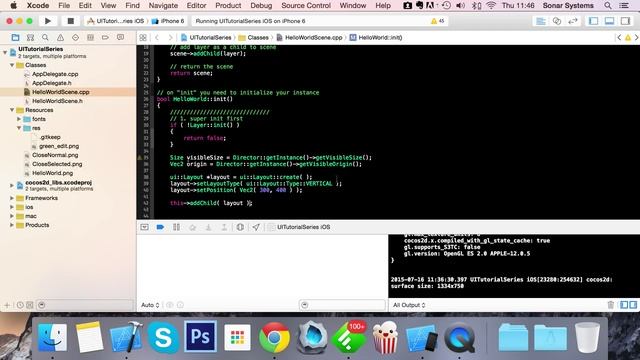
Task: Open the Product menu
Action: (228, 5)
